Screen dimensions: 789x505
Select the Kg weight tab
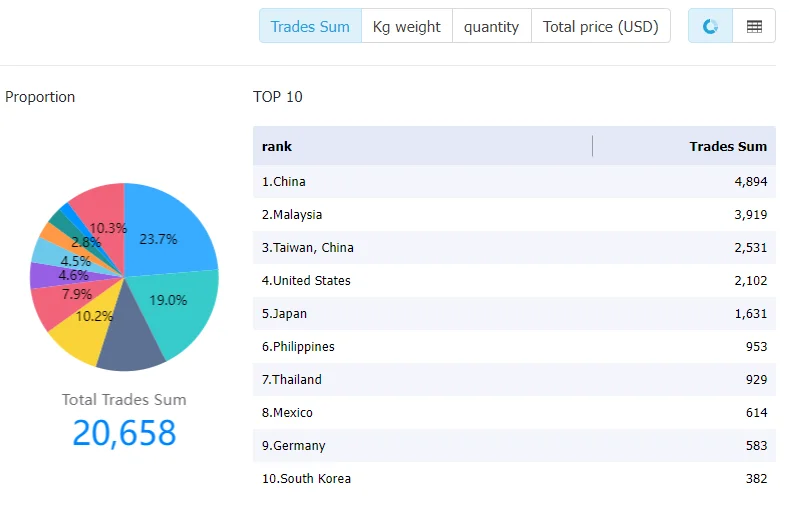tap(407, 26)
